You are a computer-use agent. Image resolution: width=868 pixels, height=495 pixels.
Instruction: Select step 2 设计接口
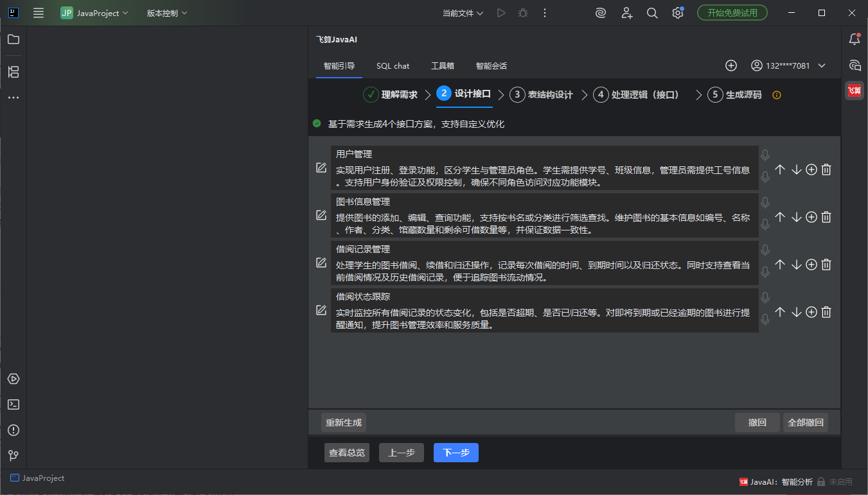coord(464,94)
